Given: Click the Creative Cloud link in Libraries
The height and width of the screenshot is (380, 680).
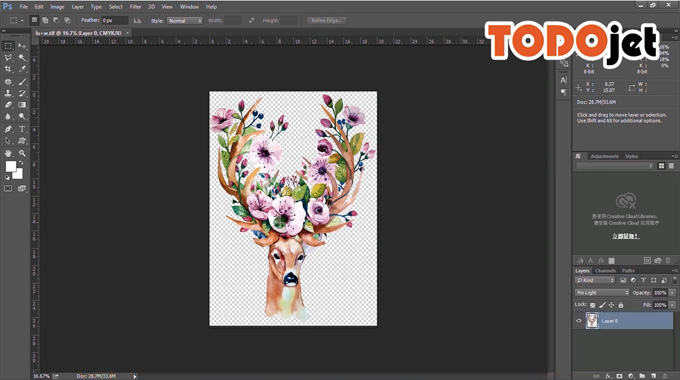Looking at the screenshot, I should click(x=625, y=236).
